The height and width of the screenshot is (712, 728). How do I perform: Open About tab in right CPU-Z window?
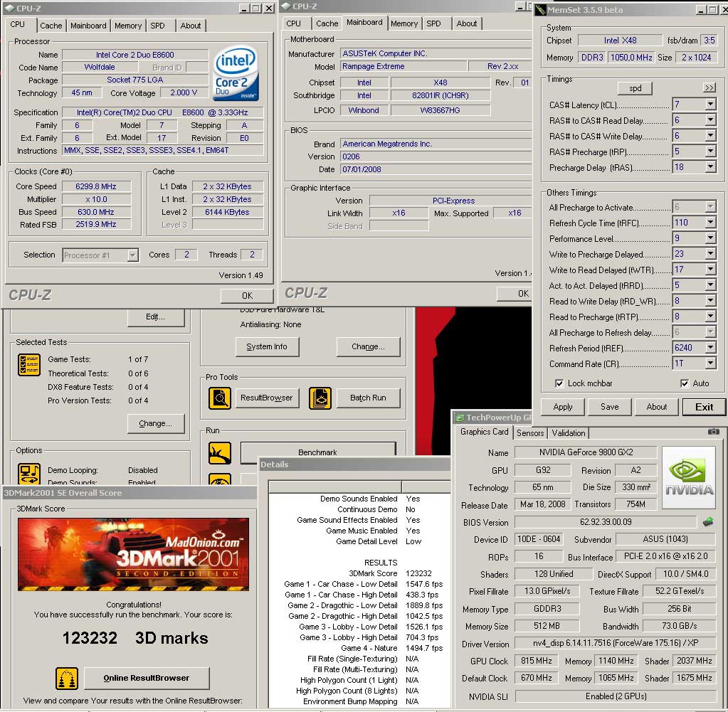tap(467, 23)
